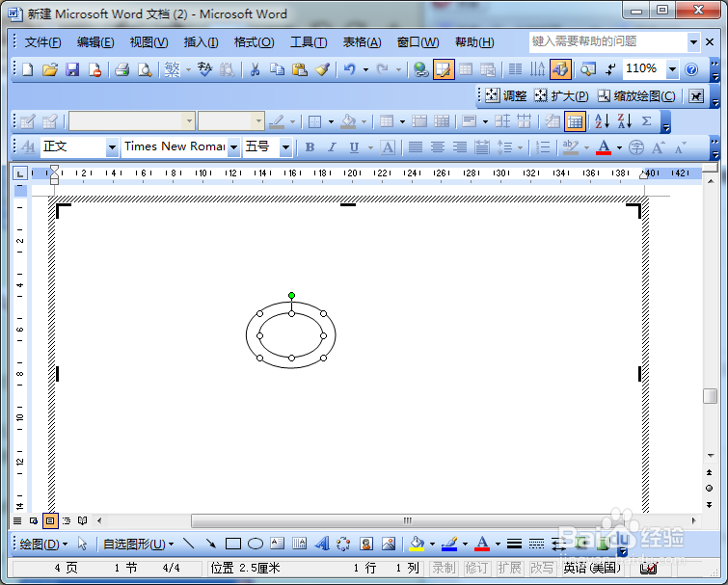This screenshot has width=728, height=585.
Task: Save the document with floppy icon
Action: [x=72, y=69]
